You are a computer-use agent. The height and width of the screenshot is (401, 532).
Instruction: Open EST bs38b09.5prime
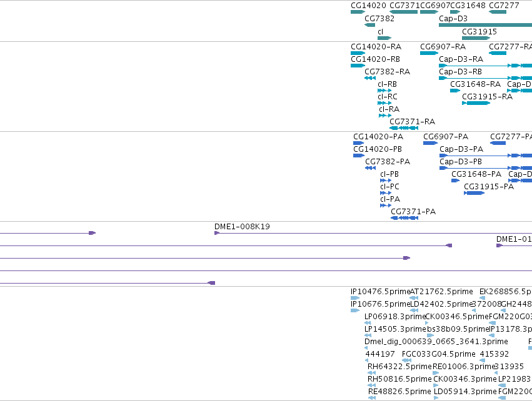coord(430,336)
